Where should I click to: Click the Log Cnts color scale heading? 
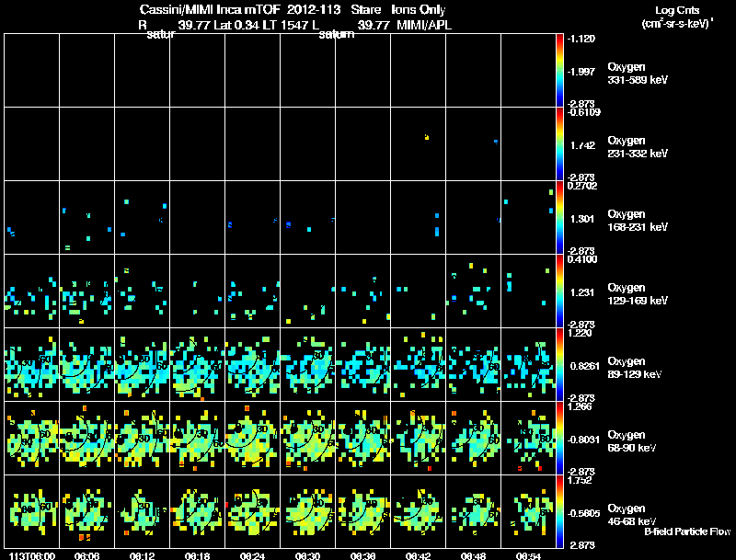point(676,17)
